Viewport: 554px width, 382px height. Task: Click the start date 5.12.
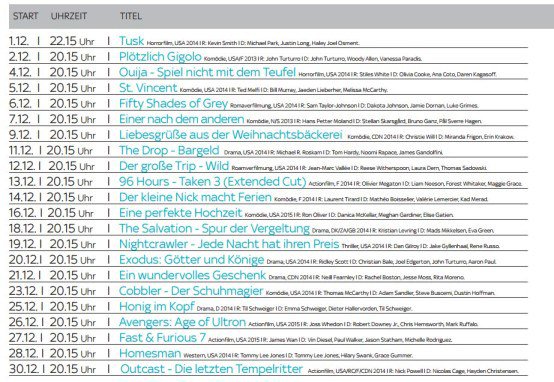tap(20, 88)
